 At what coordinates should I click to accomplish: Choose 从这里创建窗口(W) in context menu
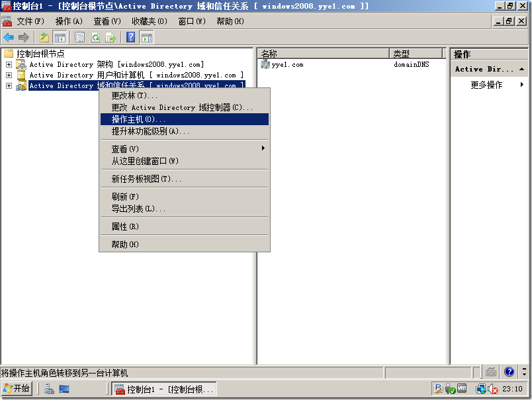(185, 161)
